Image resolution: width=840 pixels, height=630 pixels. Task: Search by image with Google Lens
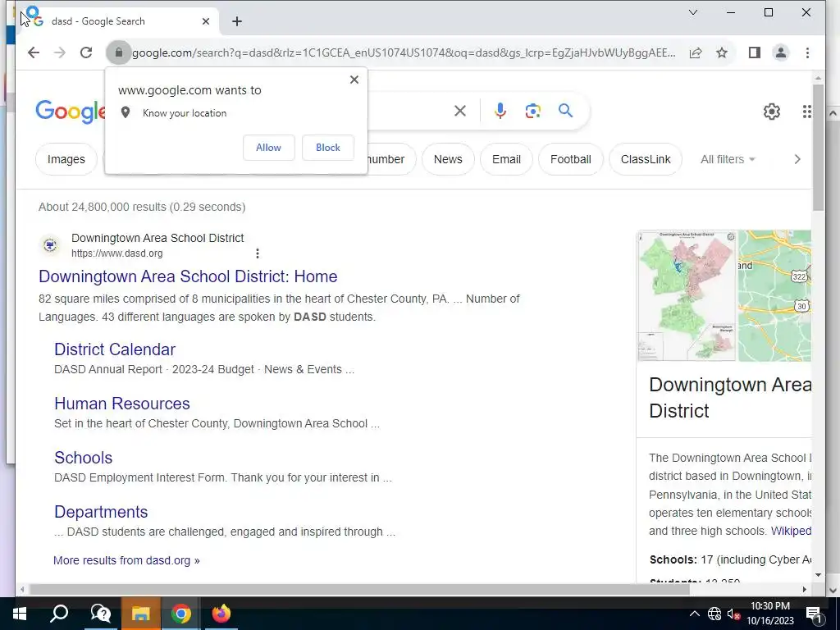tap(532, 111)
